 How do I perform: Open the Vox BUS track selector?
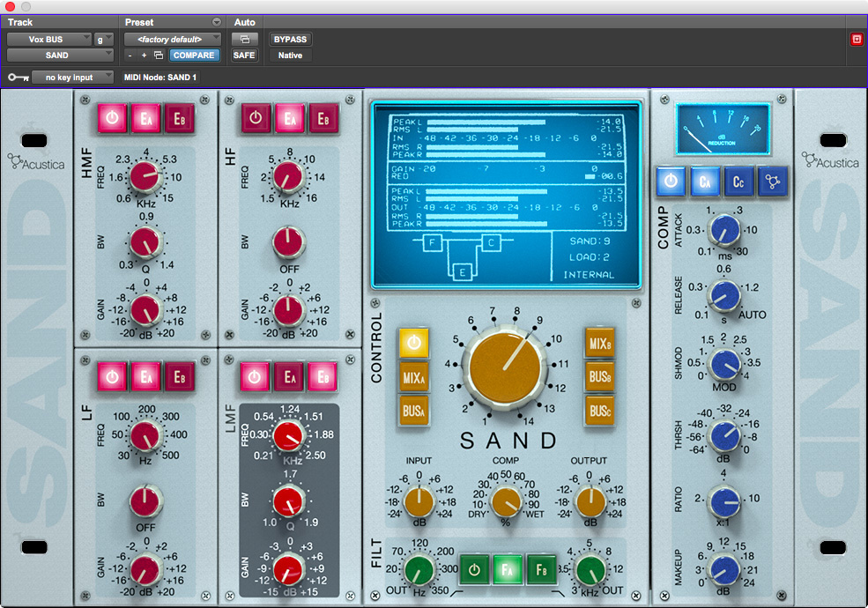pos(49,40)
